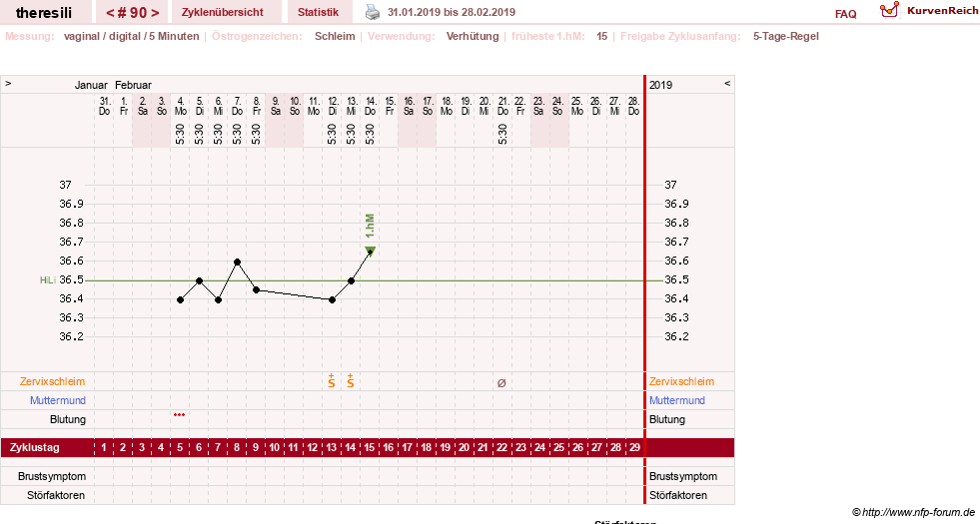Click the '5-Tage-Regel' value
The height and width of the screenshot is (524, 980).
(x=785, y=36)
